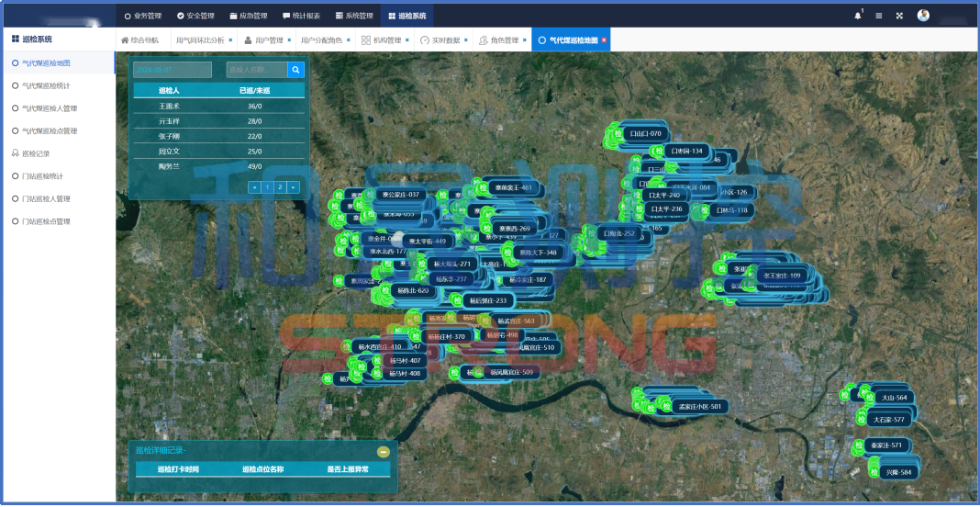Image resolution: width=980 pixels, height=507 pixels.
Task: Open 气代煤巡检人管理 in the sidebar
Action: click(60, 108)
